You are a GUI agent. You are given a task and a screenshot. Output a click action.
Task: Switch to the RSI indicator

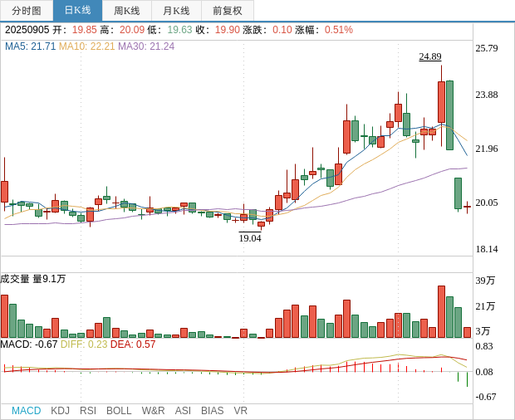[88, 411]
